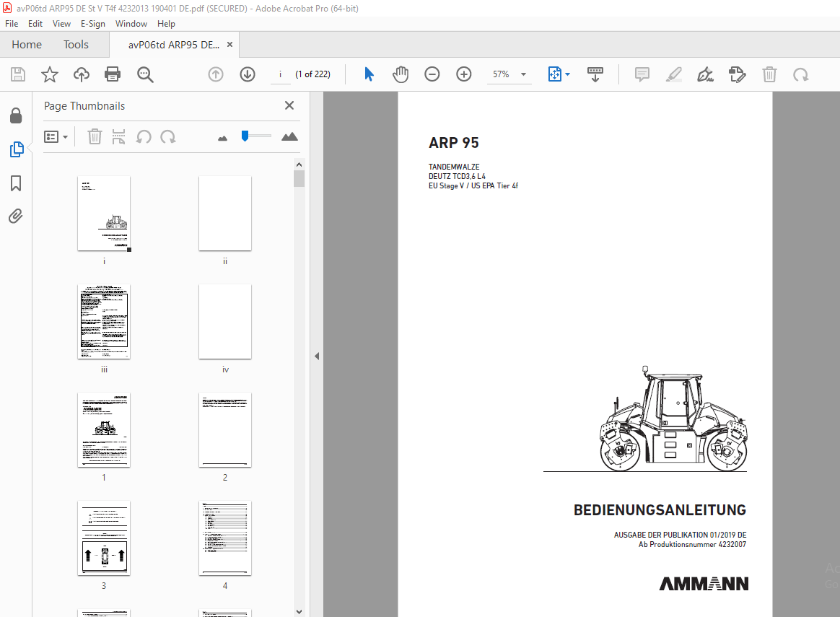Select the avP06td ARP95 DE document tab
This screenshot has width=840, height=617.
pyautogui.click(x=174, y=45)
